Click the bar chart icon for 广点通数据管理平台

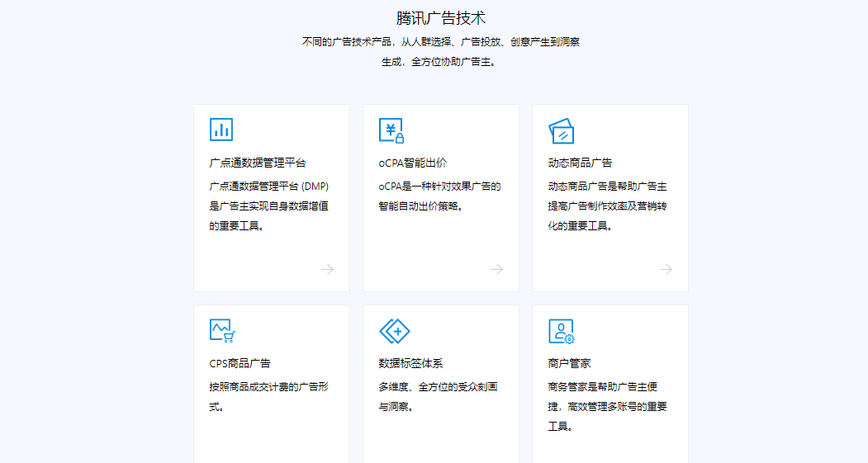click(221, 130)
